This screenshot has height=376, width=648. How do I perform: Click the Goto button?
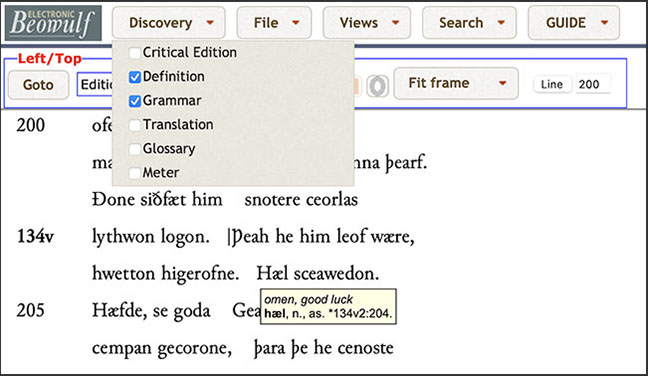click(x=38, y=85)
